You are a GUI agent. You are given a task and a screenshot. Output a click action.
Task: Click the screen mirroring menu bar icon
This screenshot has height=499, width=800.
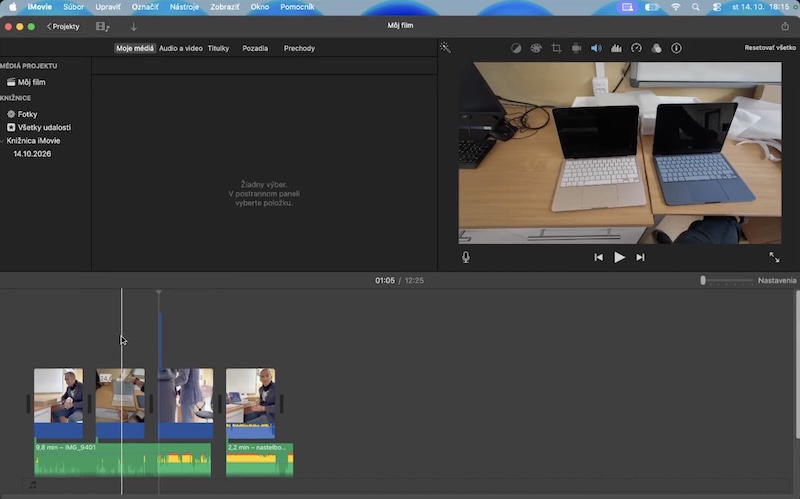pos(627,7)
